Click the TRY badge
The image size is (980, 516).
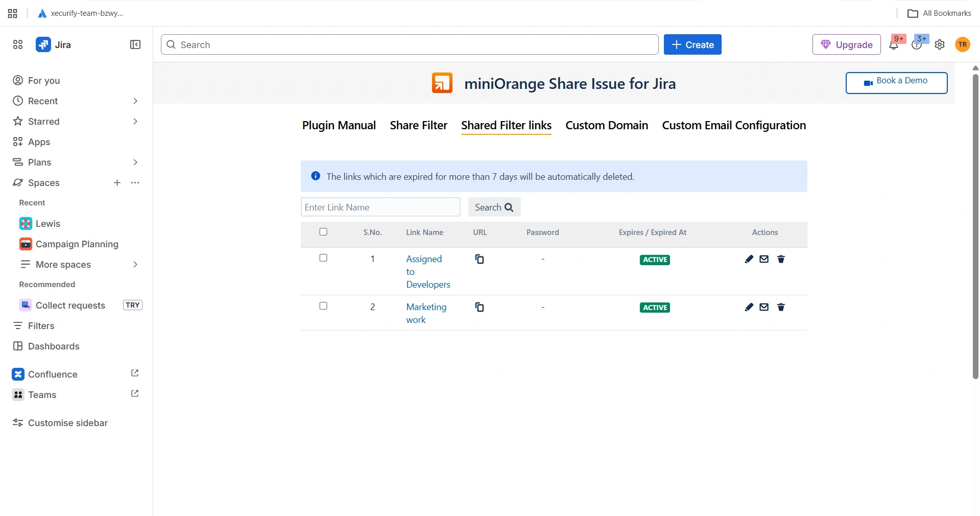coord(133,305)
